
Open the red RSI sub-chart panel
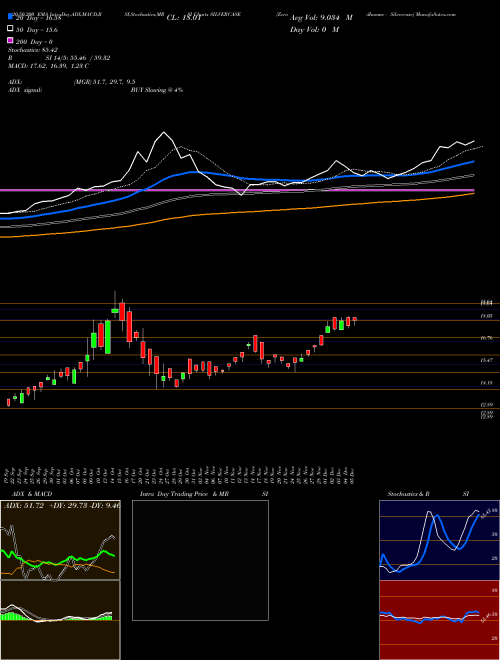(439, 620)
